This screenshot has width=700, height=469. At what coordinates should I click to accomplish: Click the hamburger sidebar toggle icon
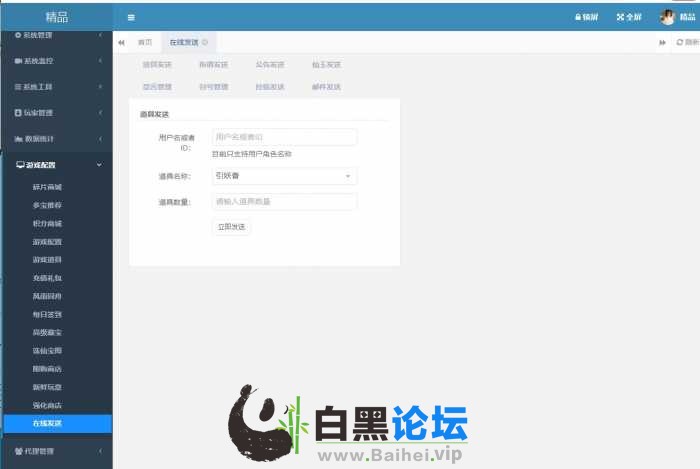[x=131, y=17]
